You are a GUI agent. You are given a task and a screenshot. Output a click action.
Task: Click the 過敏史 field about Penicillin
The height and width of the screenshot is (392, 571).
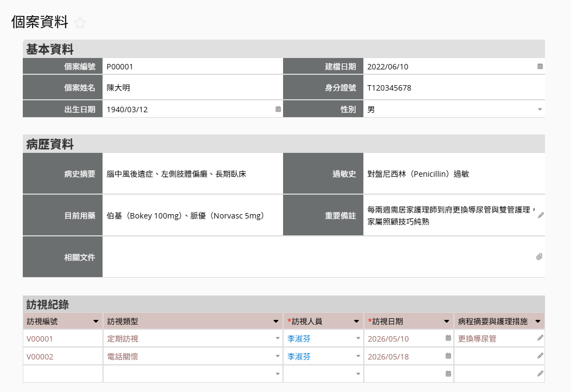point(454,173)
